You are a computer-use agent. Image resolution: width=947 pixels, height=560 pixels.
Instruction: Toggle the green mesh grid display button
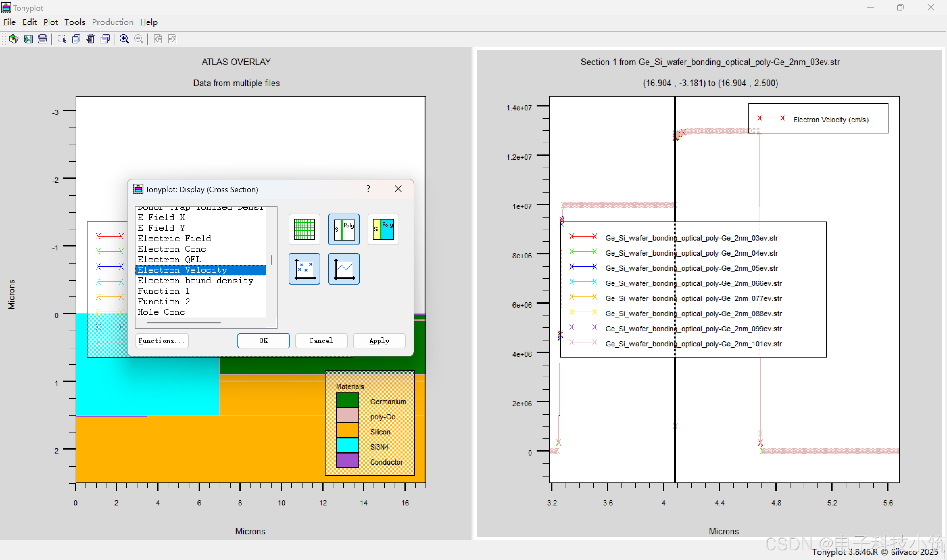click(304, 229)
